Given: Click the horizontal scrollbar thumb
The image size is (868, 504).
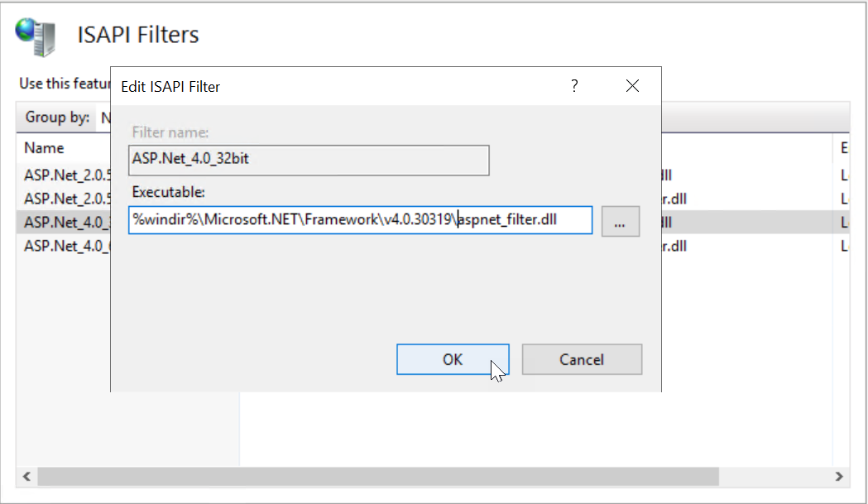Looking at the screenshot, I should coord(377,477).
